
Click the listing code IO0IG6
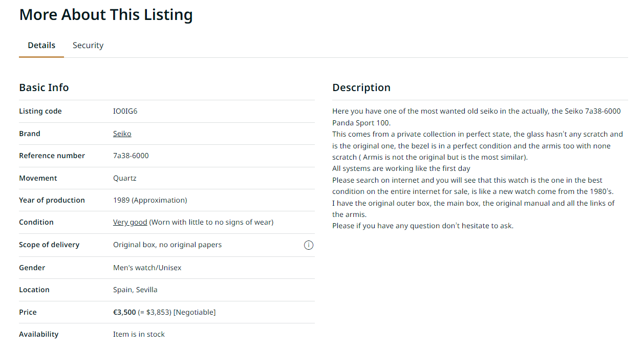(125, 111)
